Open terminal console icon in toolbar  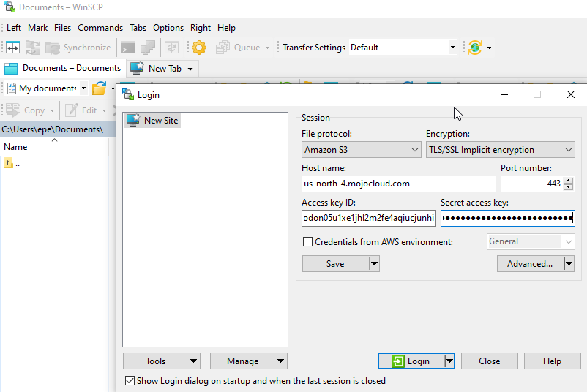click(127, 48)
